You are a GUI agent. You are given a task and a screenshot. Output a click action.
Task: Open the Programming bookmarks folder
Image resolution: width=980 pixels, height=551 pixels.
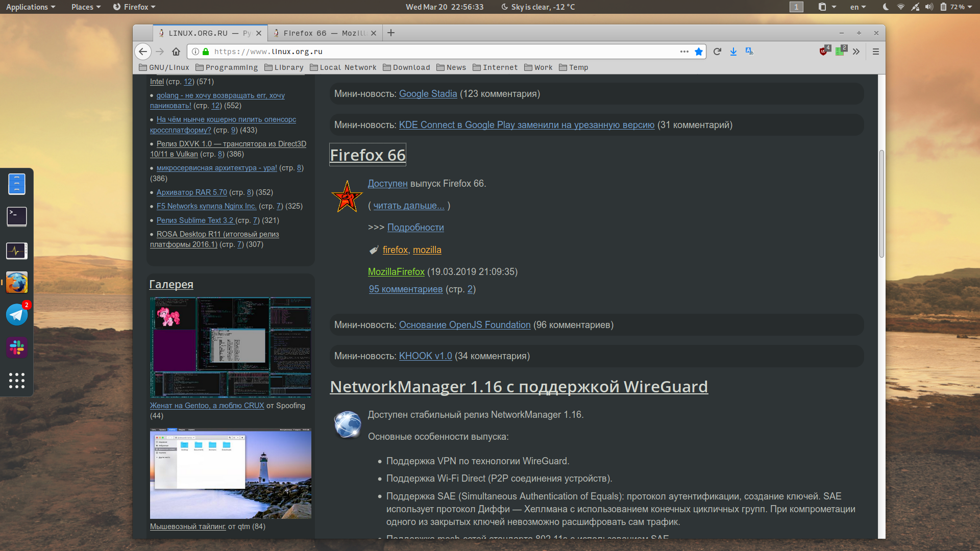coord(227,67)
